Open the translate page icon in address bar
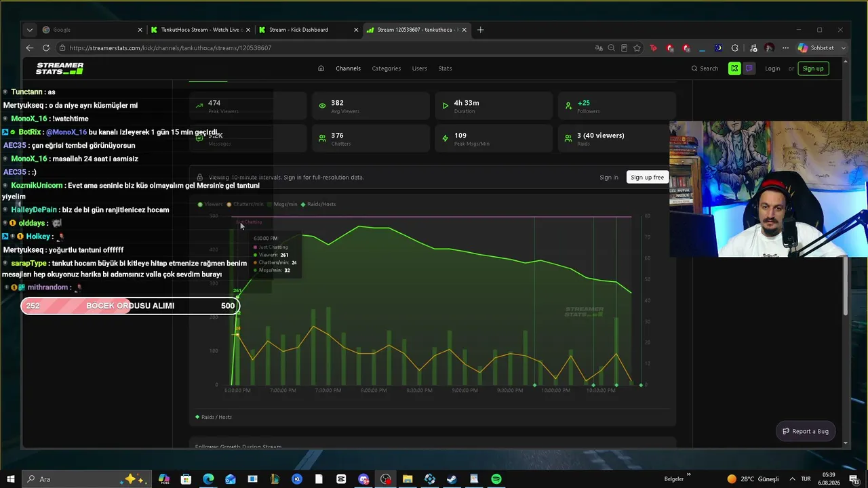The height and width of the screenshot is (488, 868). (x=599, y=48)
